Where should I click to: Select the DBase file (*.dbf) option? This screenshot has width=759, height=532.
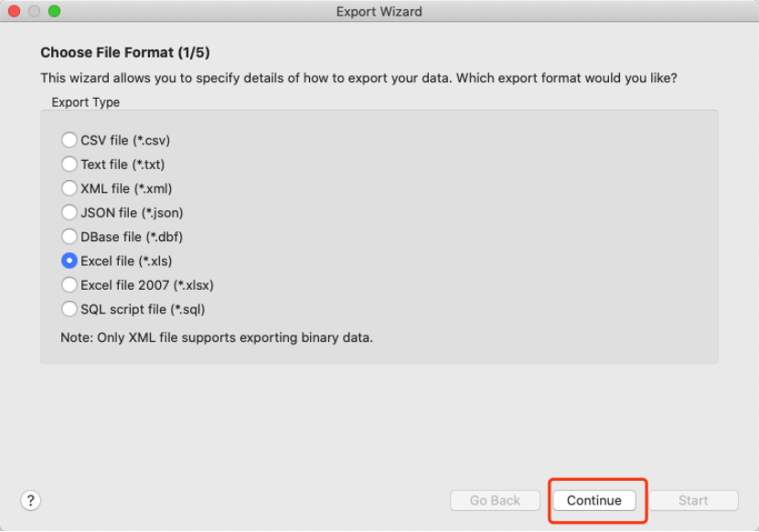[69, 237]
